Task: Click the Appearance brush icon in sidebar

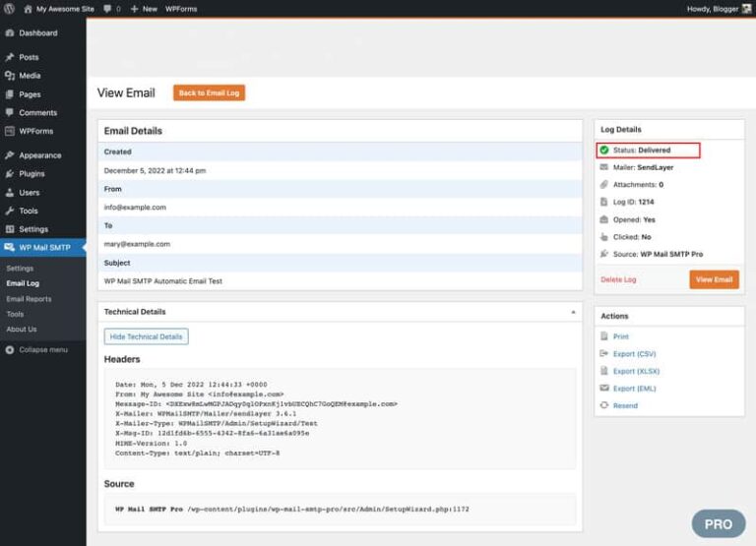Action: [x=9, y=155]
